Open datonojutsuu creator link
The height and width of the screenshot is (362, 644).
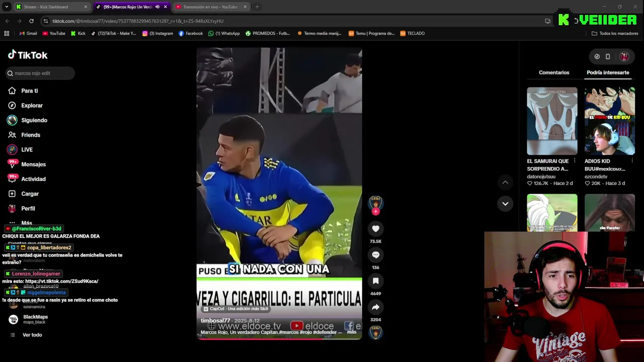point(541,176)
